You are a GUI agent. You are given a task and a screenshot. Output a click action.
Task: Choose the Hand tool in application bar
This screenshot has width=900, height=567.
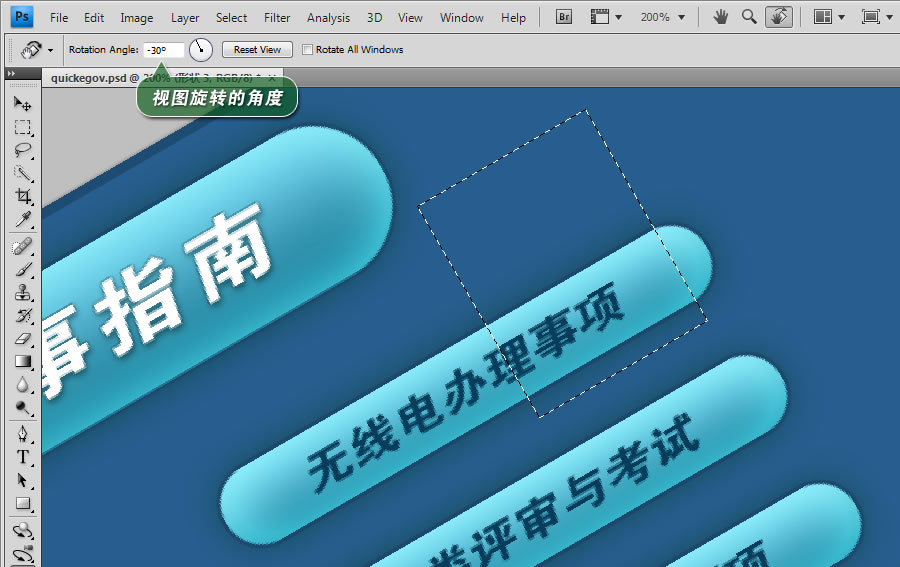tap(720, 17)
